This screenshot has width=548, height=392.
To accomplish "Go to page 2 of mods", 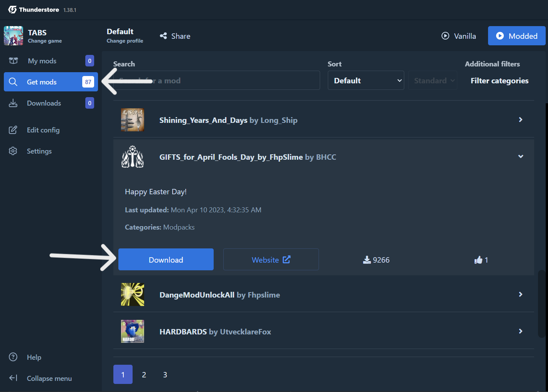I will tap(144, 374).
